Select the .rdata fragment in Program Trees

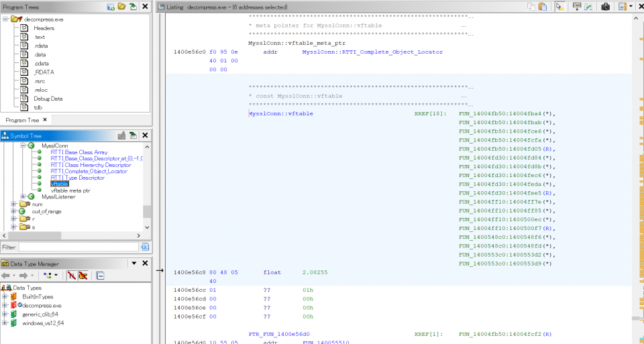point(41,46)
